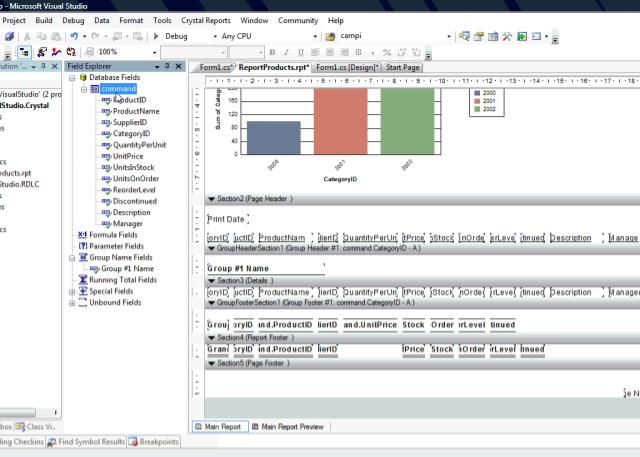Select the red 2001 chart bar

[x=341, y=121]
